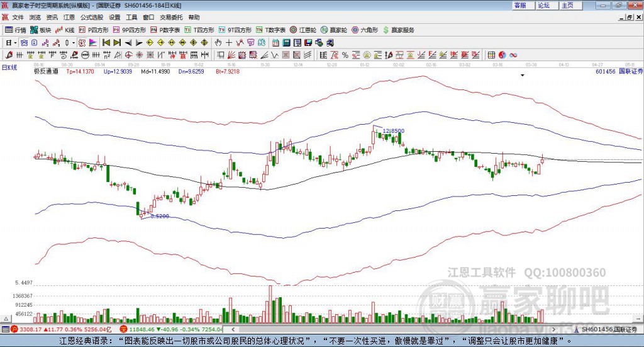The height and width of the screenshot is (347, 644).
Task: Open the 板块 sector view
Action: [40, 30]
